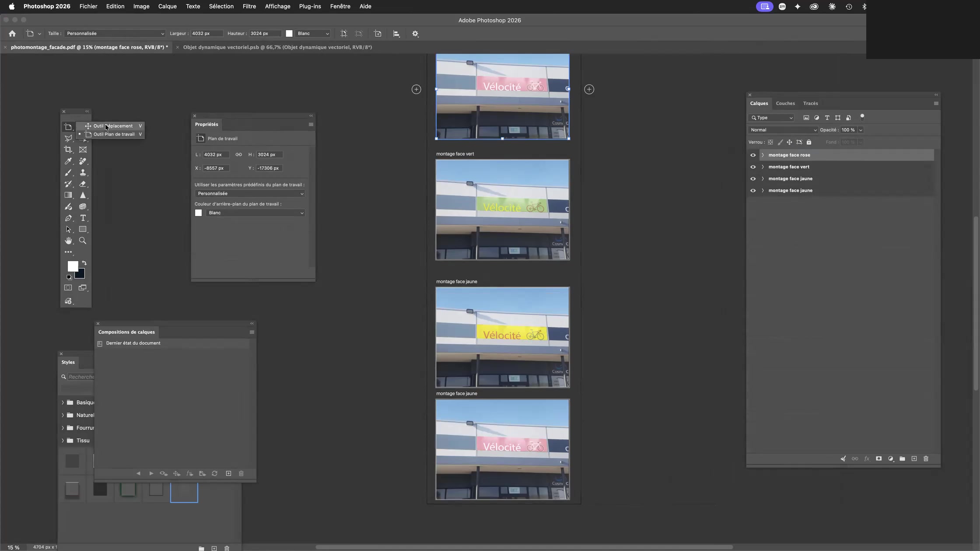Open the Filtre menu
The height and width of the screenshot is (551, 980).
[249, 7]
